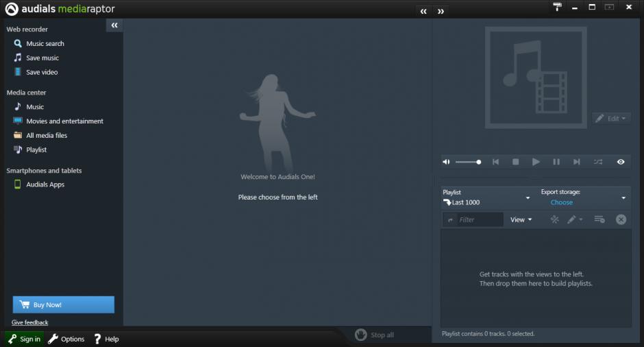Open the Edit dropdown near cover art

tap(611, 119)
